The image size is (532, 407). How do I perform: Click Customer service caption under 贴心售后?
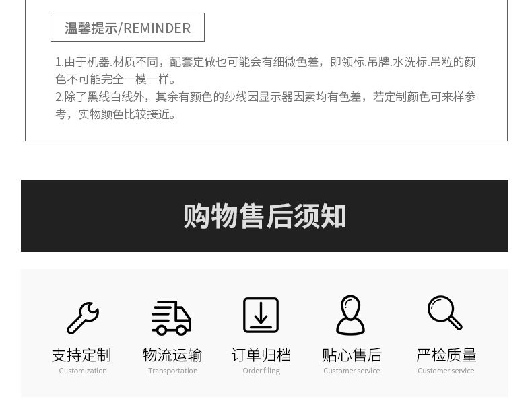352,371
